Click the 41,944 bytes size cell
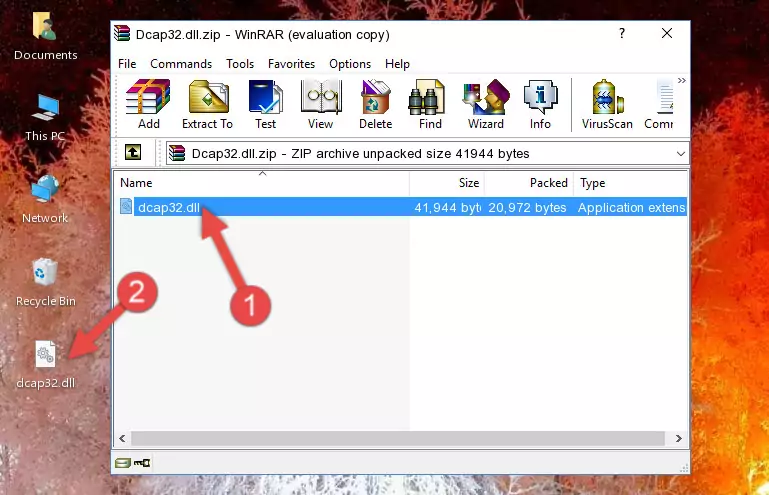 (447, 208)
